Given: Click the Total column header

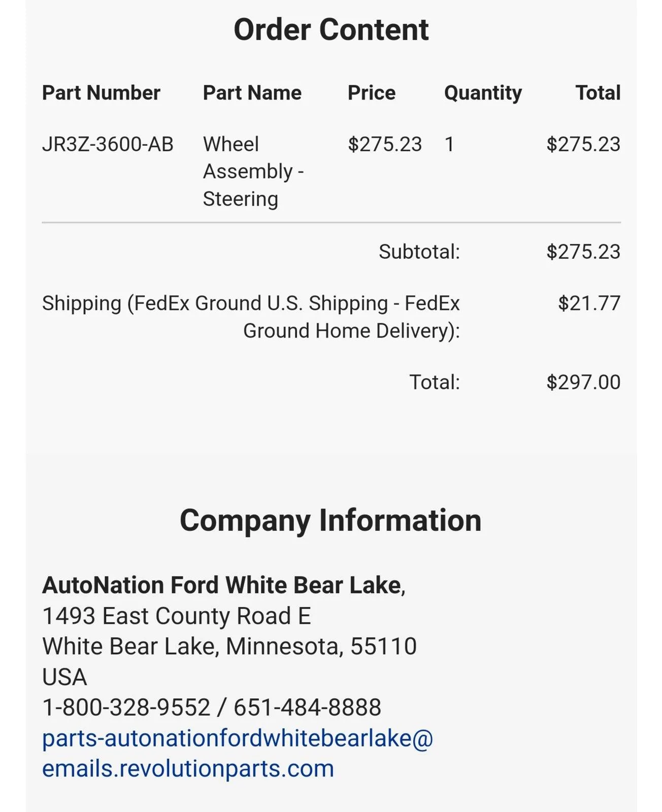Looking at the screenshot, I should (x=598, y=93).
